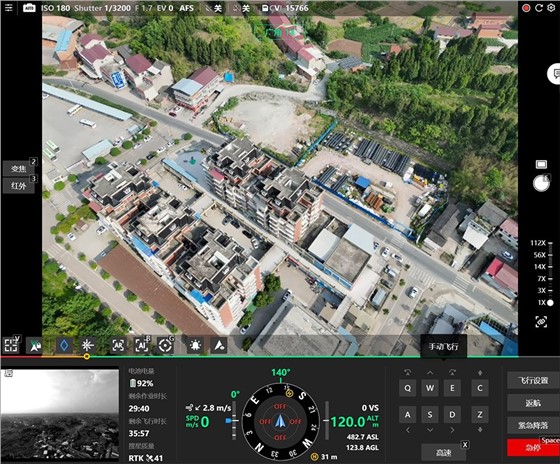This screenshot has width=560, height=464.
Task: Toggle the gimbal recenter icon below zoom scale
Action: point(541,322)
